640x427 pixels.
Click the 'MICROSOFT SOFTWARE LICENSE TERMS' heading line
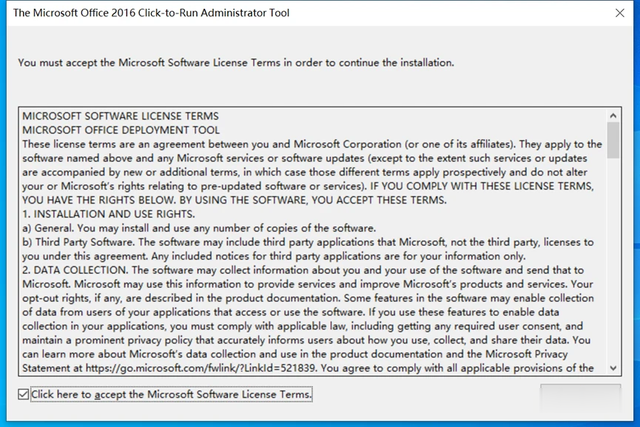coord(120,116)
